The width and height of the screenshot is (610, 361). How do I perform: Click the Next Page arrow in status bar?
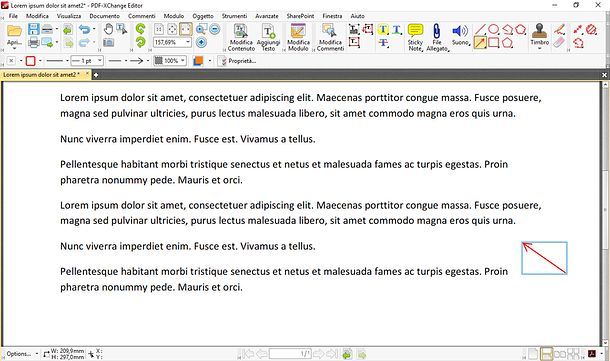point(318,354)
